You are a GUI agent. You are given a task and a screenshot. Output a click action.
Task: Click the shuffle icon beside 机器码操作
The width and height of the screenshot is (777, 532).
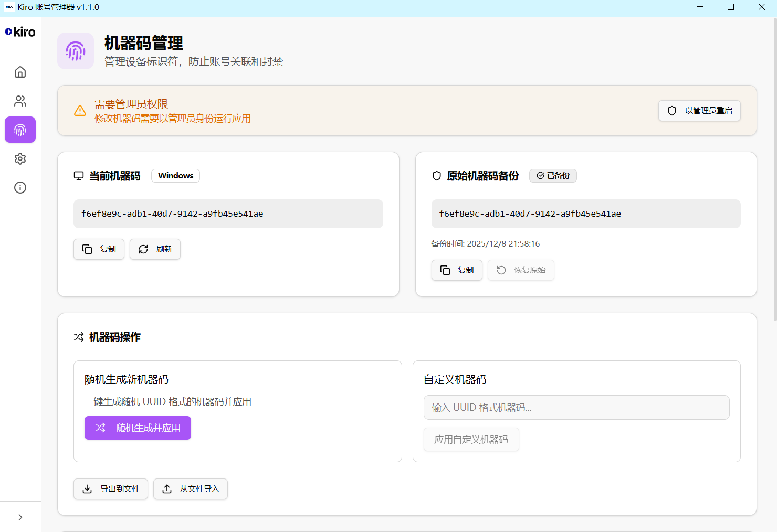pos(79,337)
